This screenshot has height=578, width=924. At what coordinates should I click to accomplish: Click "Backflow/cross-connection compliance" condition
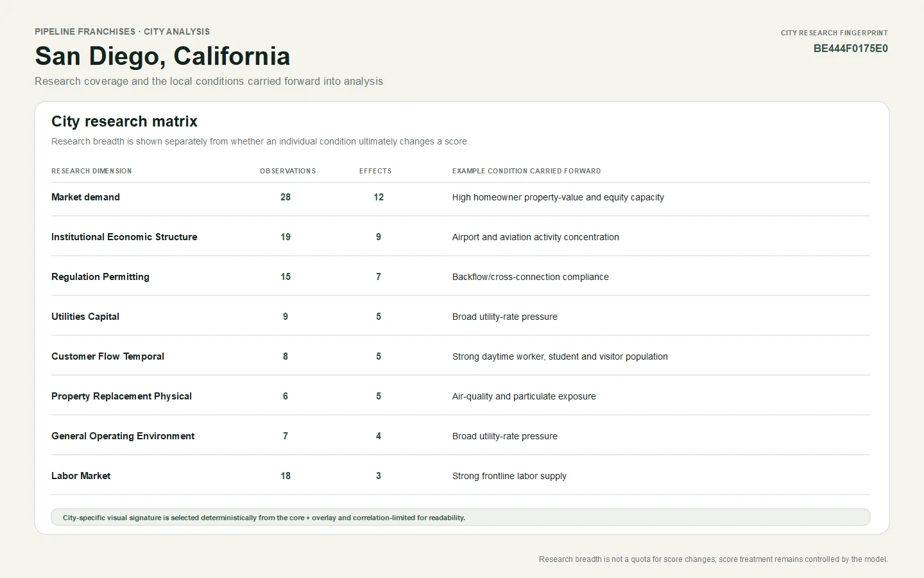pos(531,277)
